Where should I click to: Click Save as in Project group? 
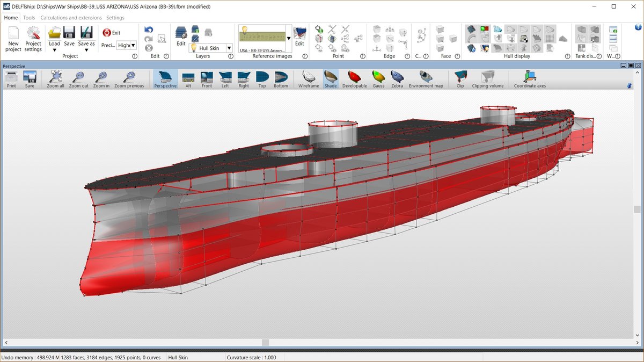pos(86,37)
